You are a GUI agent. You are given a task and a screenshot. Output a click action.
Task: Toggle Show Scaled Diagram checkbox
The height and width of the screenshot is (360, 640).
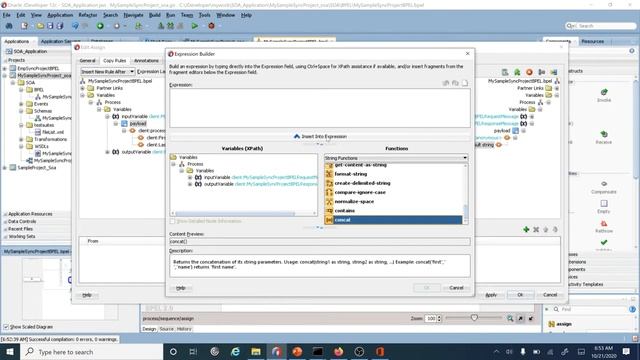click(6, 327)
